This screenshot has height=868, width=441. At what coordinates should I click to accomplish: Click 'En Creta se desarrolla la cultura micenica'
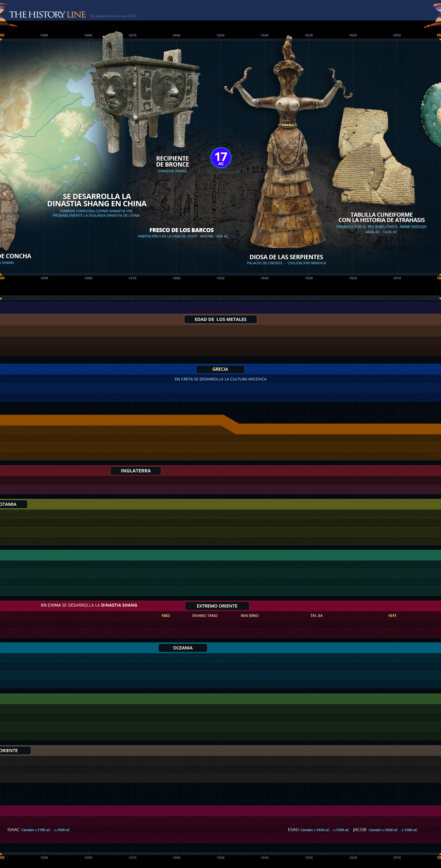tap(221, 379)
